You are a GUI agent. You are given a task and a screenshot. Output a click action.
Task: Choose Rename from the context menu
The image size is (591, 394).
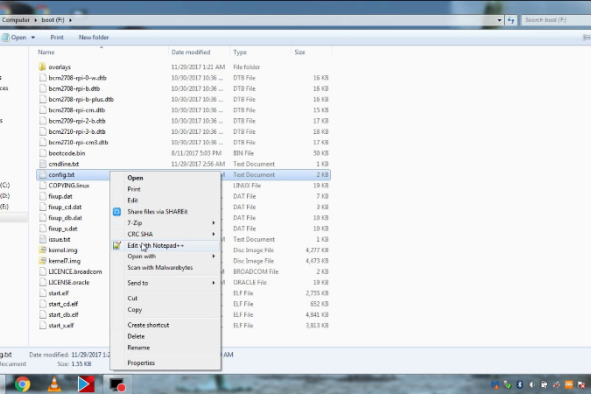coord(165,348)
